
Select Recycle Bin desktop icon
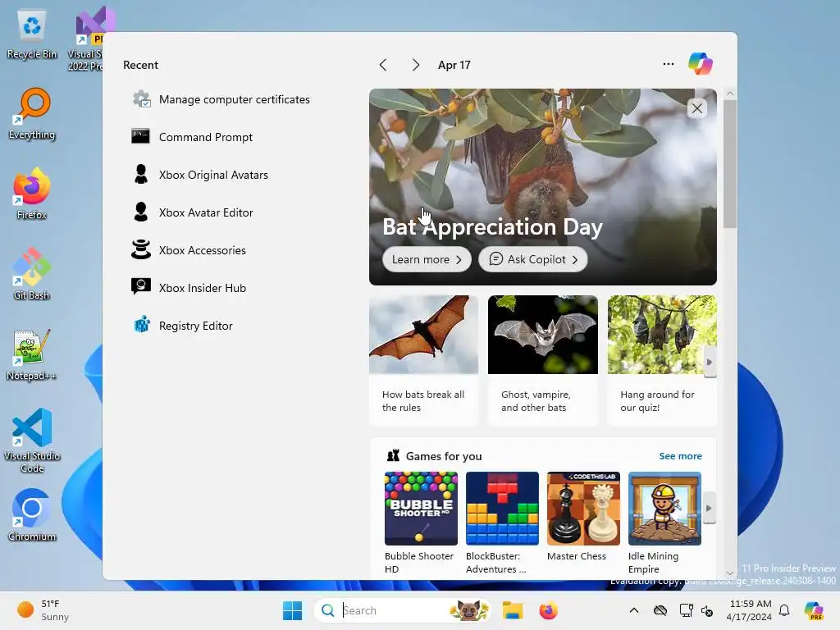click(x=32, y=35)
